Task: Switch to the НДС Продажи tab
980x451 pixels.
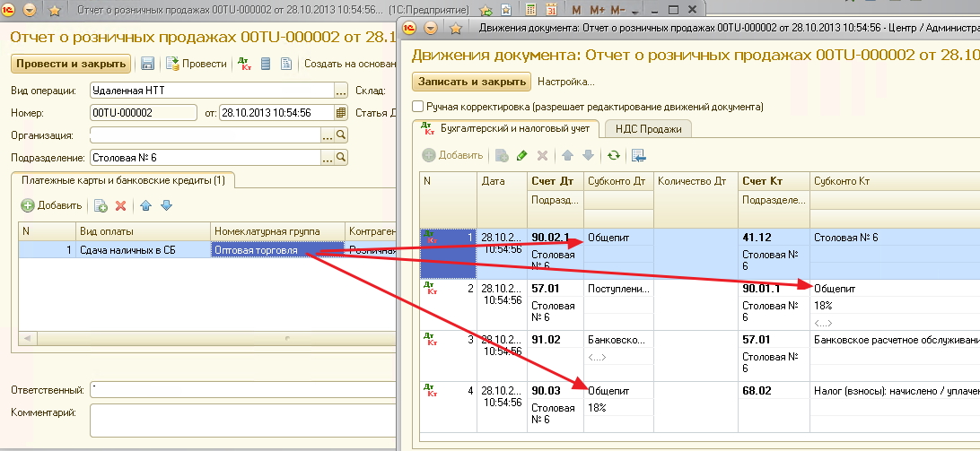Action: tap(648, 129)
